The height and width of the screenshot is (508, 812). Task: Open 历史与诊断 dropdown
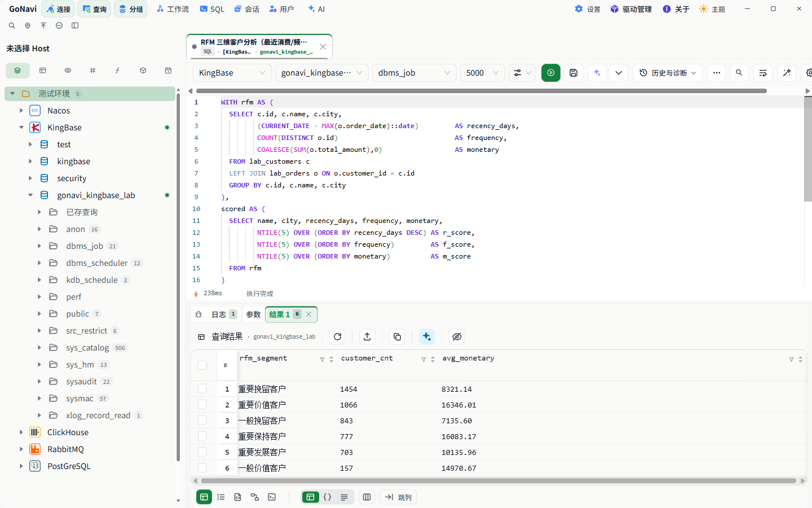tap(668, 73)
